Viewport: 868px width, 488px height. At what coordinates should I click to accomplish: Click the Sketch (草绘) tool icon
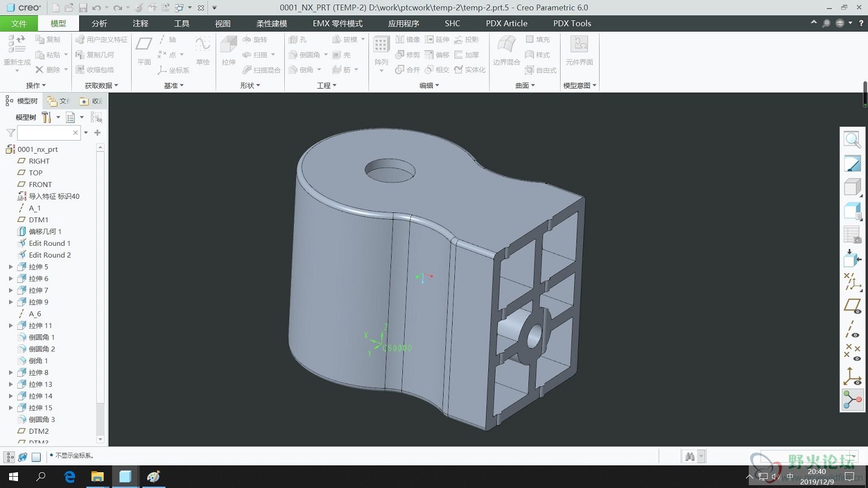(202, 50)
